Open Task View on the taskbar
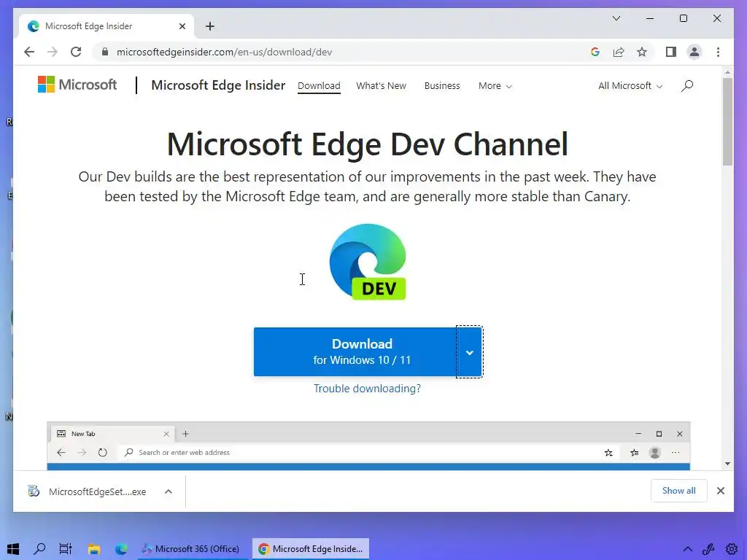The height and width of the screenshot is (560, 747). (x=65, y=548)
